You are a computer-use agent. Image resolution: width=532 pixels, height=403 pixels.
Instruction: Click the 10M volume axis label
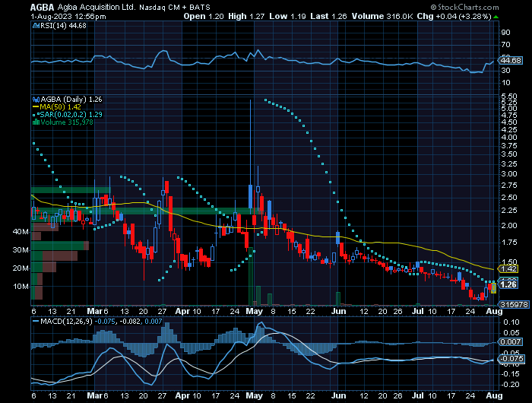21,286
